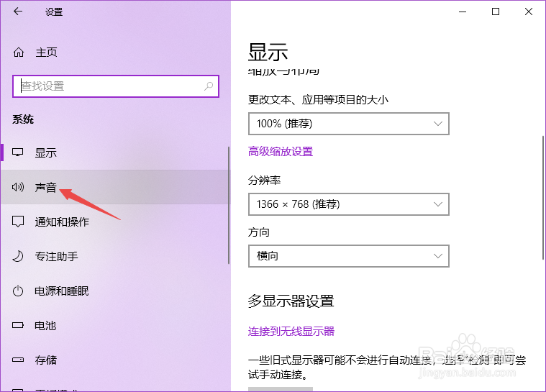Open the Focus assist (专注助手) moon icon

pyautogui.click(x=19, y=256)
